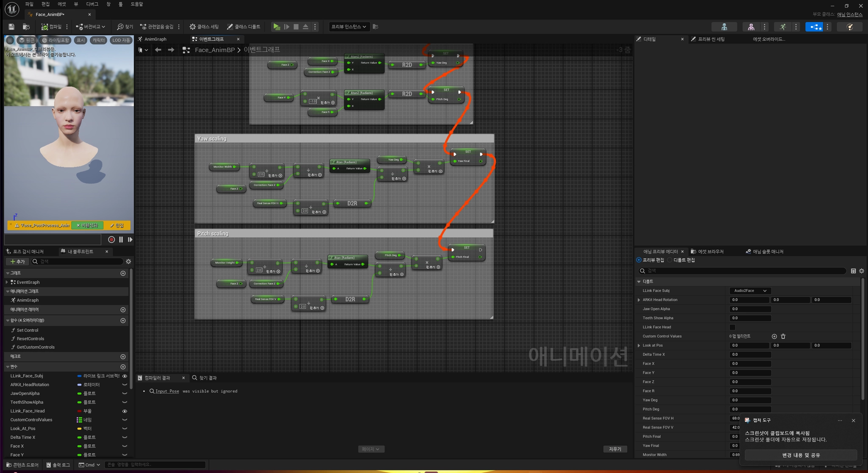
Task: Toggle eye visibility for LLink_Face_Subj variable
Action: point(125,376)
